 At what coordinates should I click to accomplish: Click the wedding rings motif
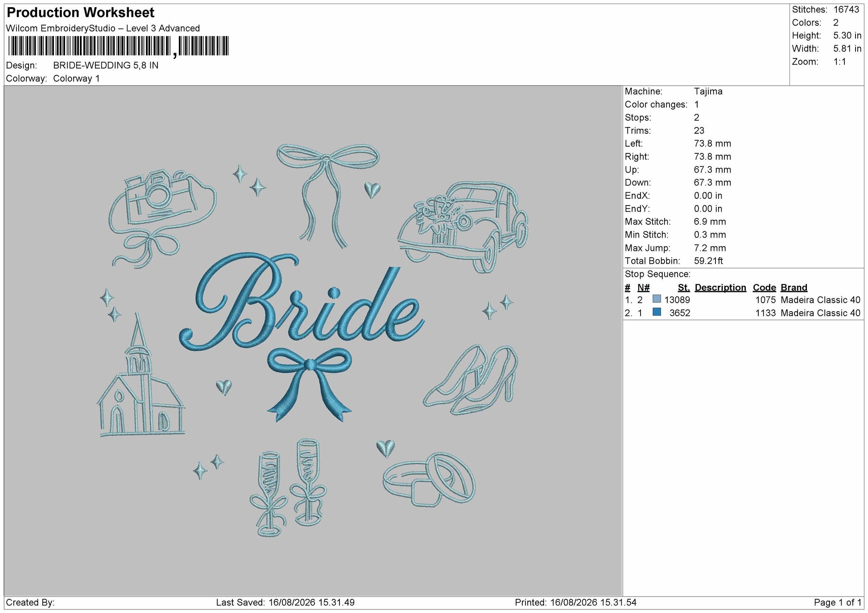pos(429,479)
